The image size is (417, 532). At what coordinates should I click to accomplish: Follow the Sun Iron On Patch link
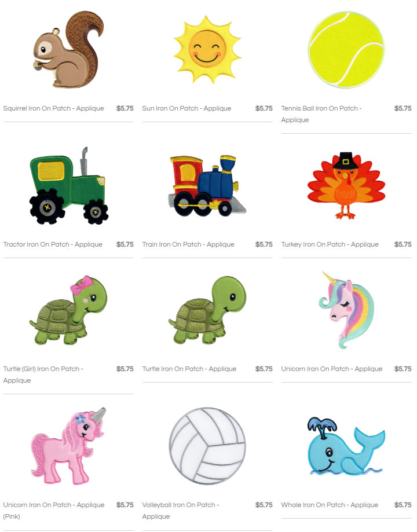(186, 108)
